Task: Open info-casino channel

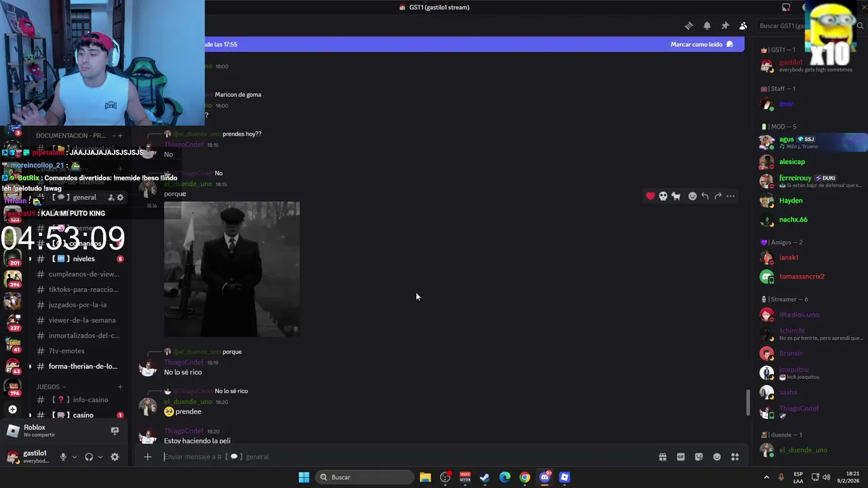Action: [x=81, y=400]
